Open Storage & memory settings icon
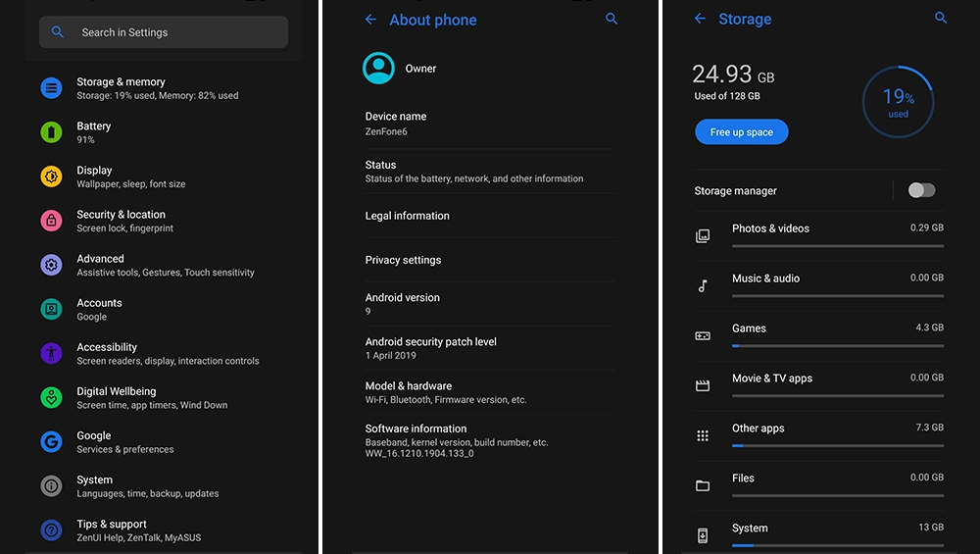 point(51,88)
